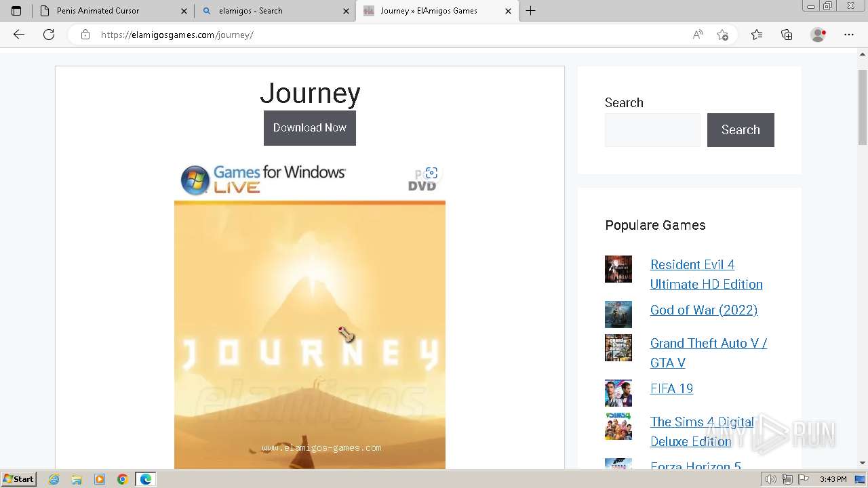Click the sidebar search input field
This screenshot has width=868, height=488.
(652, 130)
